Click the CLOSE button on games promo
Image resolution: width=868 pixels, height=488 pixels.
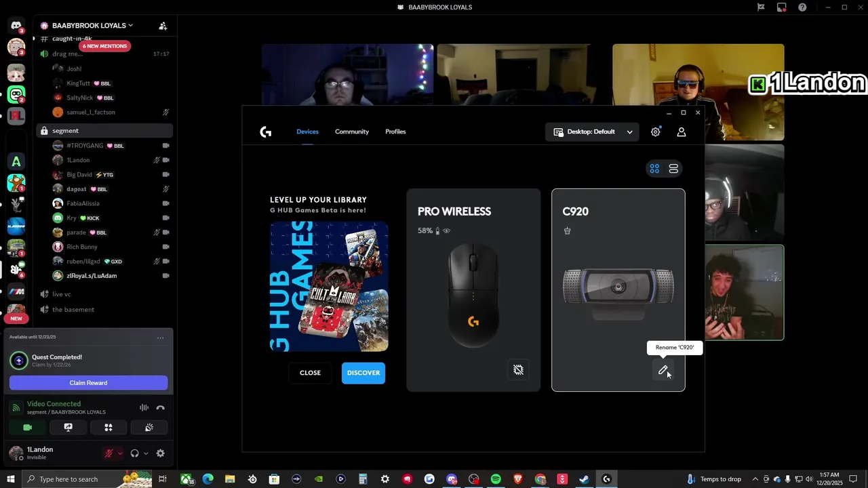click(x=310, y=373)
